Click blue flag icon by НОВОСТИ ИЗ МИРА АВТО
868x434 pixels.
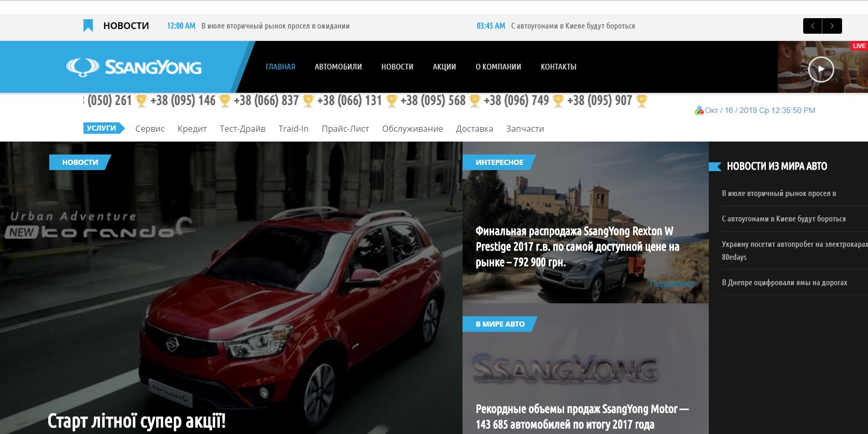click(715, 166)
